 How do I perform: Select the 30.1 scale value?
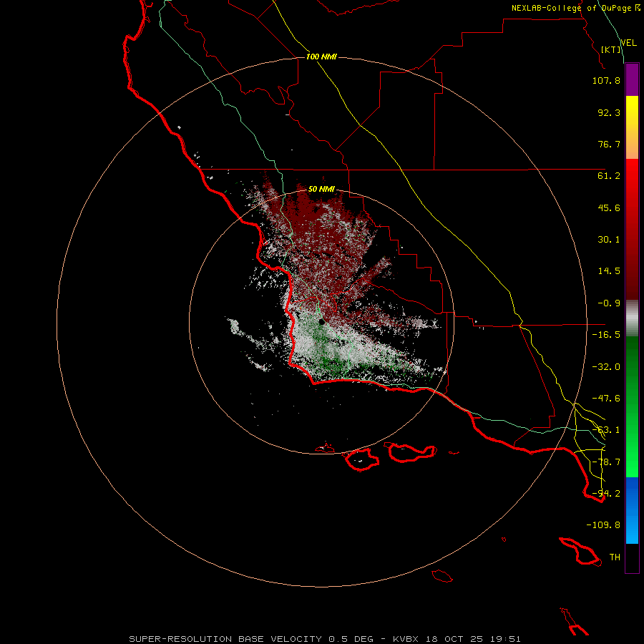point(609,240)
